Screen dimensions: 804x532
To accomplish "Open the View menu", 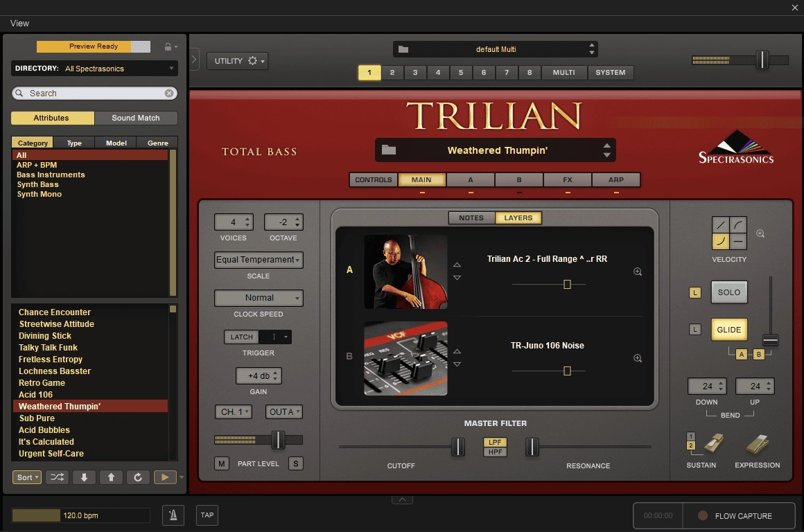I will pos(19,23).
